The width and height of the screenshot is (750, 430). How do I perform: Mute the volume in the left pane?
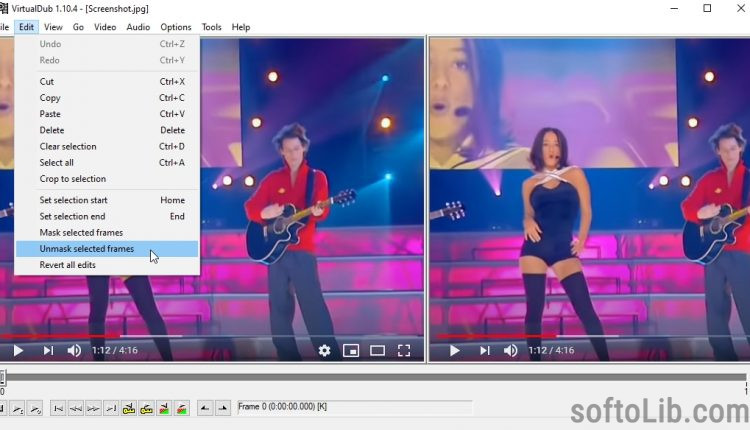tap(74, 351)
